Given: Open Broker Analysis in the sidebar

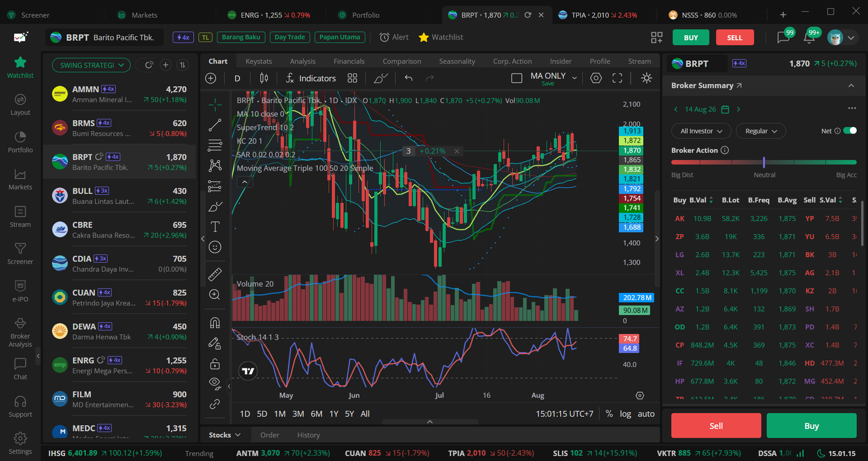Looking at the screenshot, I should pyautogui.click(x=20, y=332).
